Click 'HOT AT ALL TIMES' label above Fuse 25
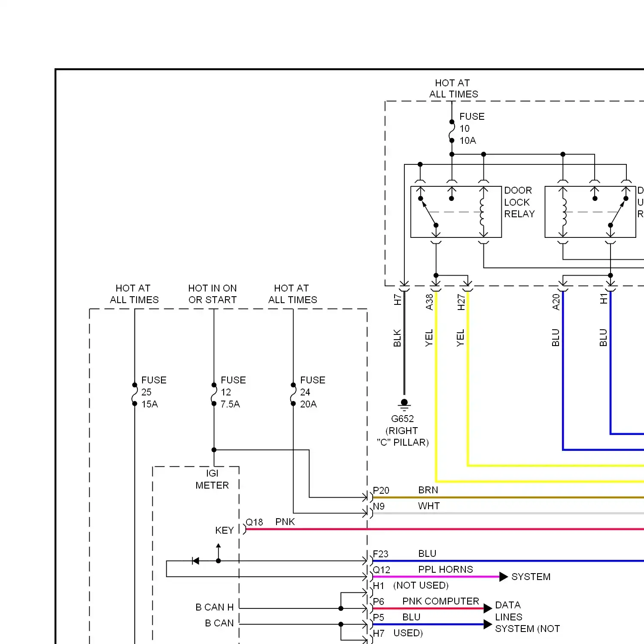The height and width of the screenshot is (644, 644). [x=134, y=294]
